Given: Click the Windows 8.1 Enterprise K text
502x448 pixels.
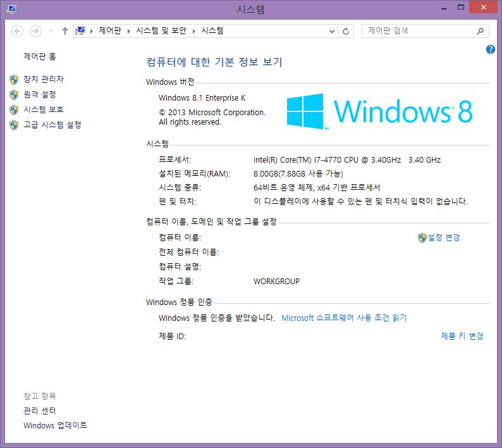Looking at the screenshot, I should 202,97.
